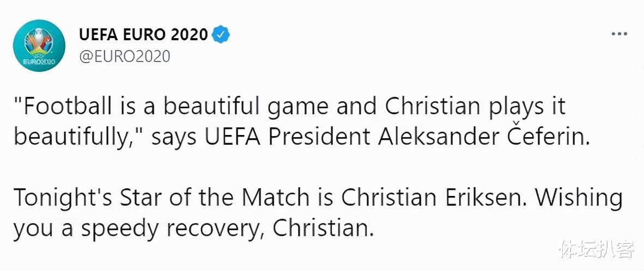This screenshot has width=644, height=271.
Task: Click the UEFA EURO 2020 display name
Action: point(143,35)
